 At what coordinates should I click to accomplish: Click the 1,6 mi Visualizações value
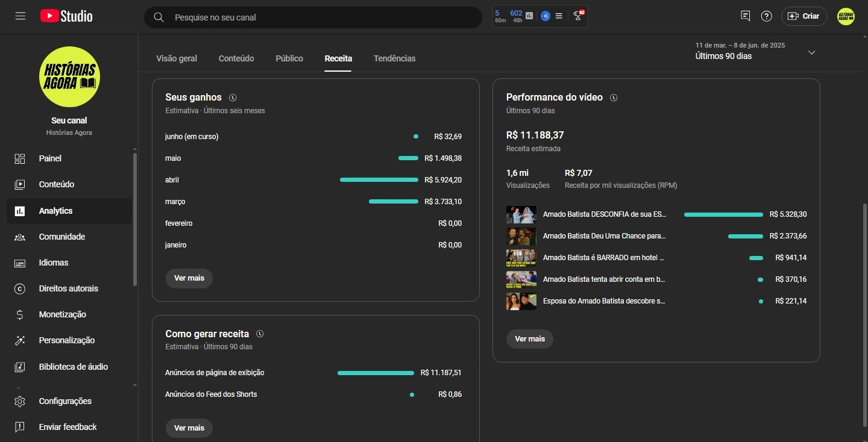pyautogui.click(x=517, y=173)
